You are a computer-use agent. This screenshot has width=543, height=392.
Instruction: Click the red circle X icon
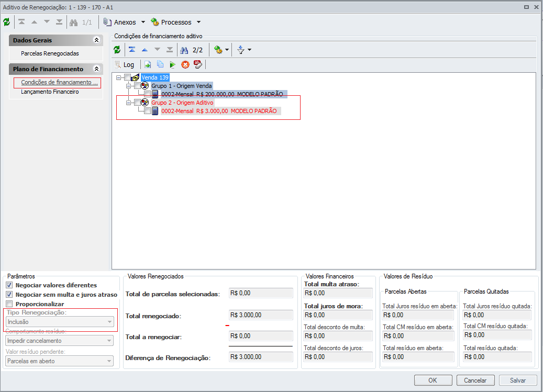pos(185,65)
